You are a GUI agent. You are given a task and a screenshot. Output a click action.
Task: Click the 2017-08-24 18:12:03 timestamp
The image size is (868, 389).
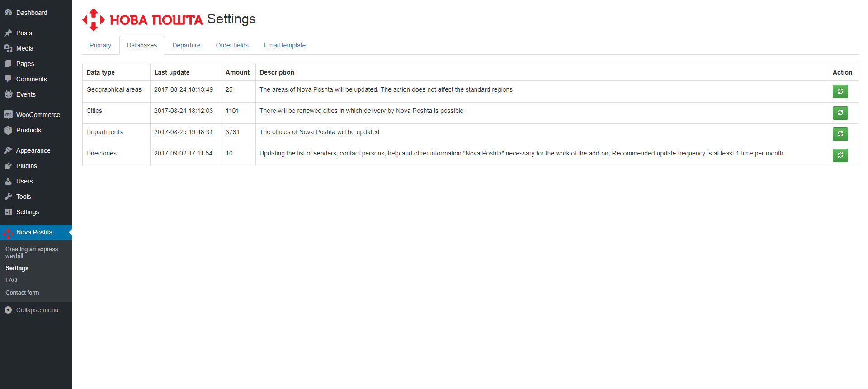(184, 111)
